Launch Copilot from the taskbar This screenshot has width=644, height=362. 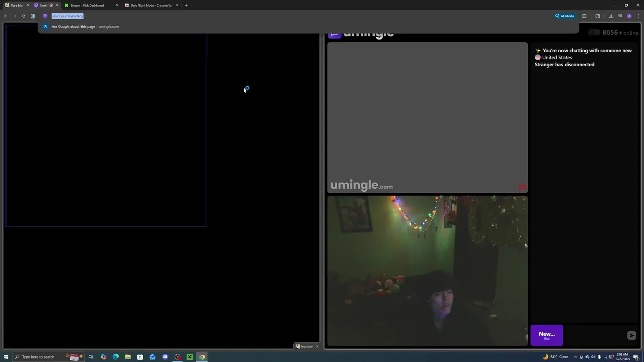(x=103, y=357)
